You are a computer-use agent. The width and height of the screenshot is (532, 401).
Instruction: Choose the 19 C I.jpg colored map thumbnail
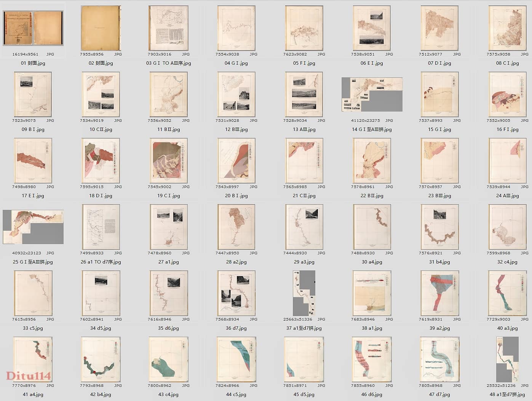click(x=168, y=161)
